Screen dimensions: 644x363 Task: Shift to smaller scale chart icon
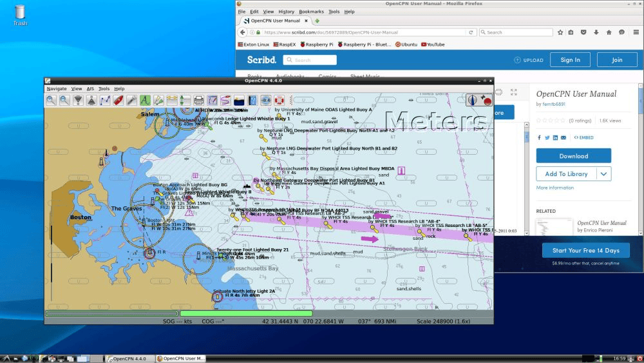click(91, 100)
